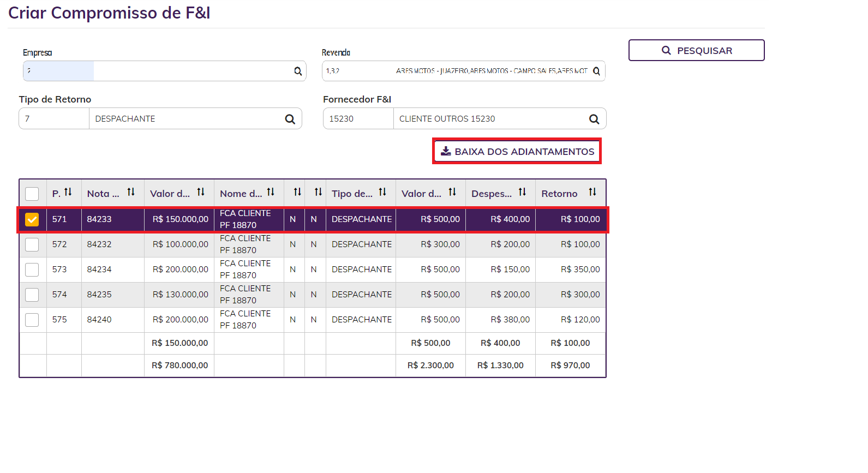Image resolution: width=868 pixels, height=473 pixels.
Task: Sort the table by the P. column
Action: pyautogui.click(x=68, y=192)
